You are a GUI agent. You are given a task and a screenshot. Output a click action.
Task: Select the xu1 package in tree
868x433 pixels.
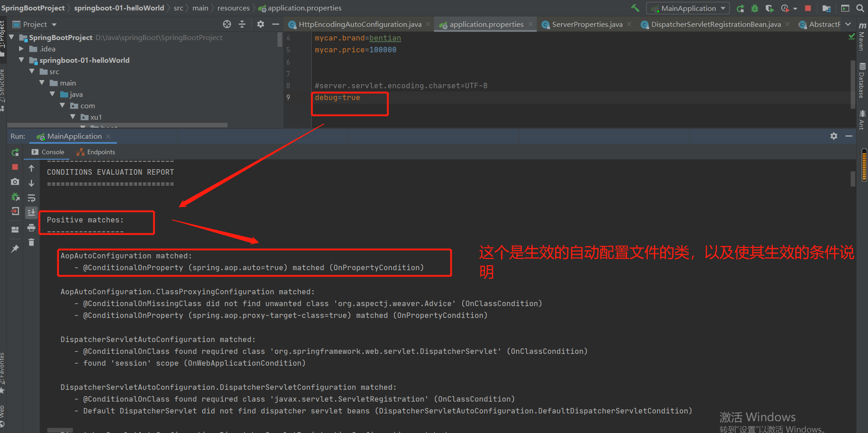pos(96,117)
